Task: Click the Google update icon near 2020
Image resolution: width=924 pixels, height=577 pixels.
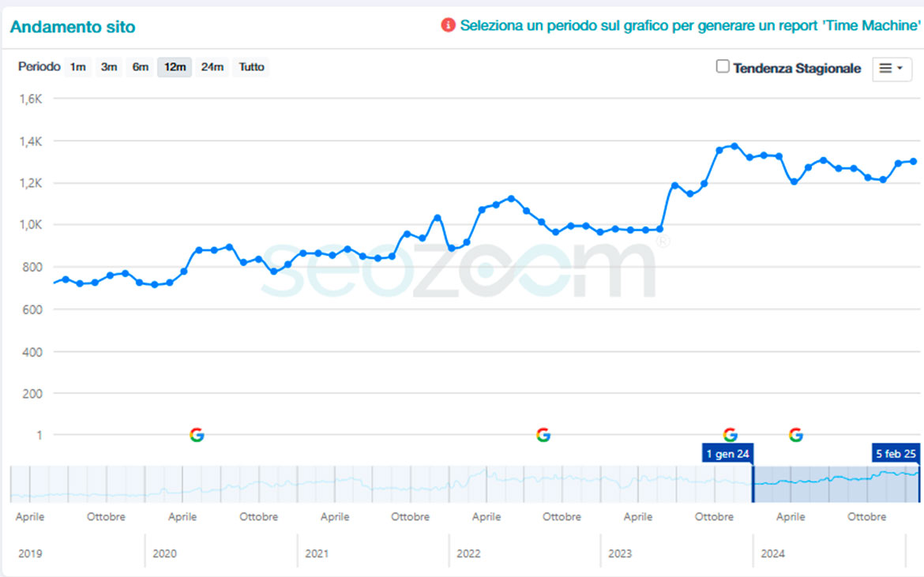Action: pyautogui.click(x=197, y=435)
